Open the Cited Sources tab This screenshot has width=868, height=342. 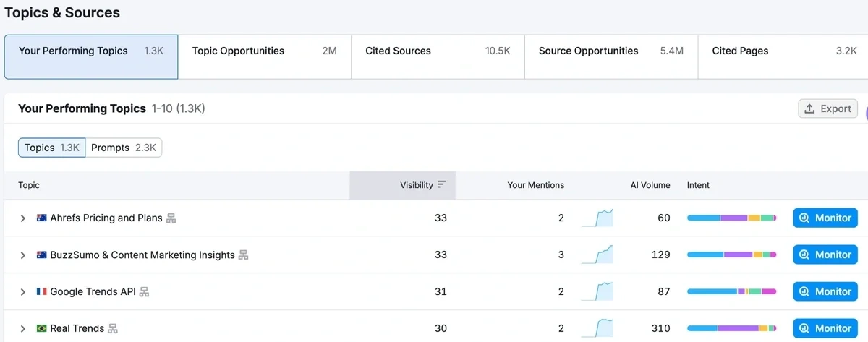[x=438, y=51]
